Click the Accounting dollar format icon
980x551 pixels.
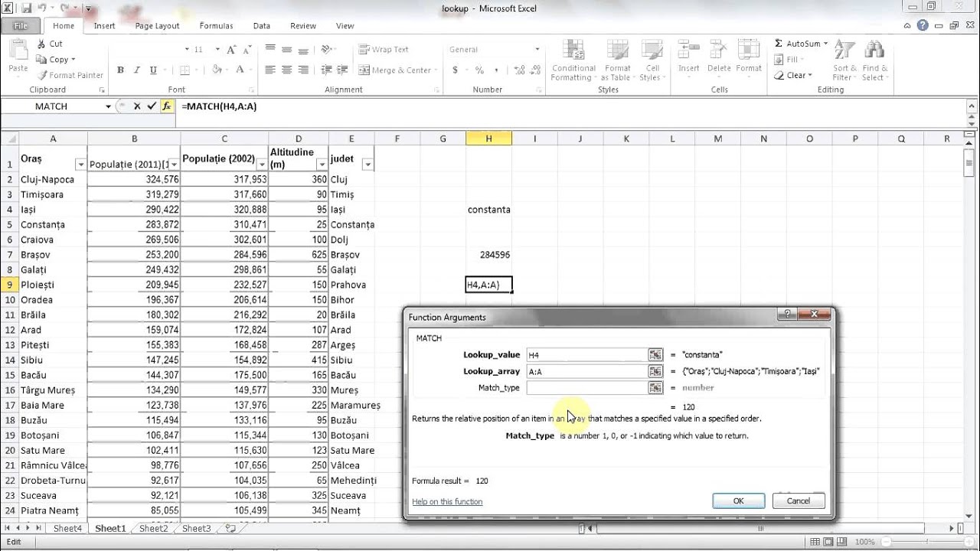point(456,70)
